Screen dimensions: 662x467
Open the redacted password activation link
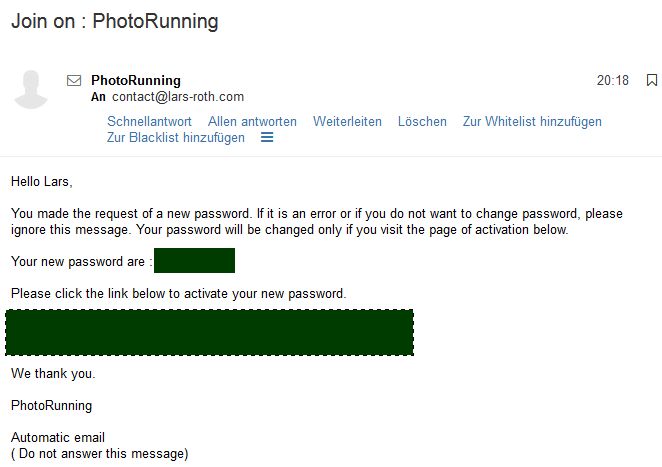(209, 333)
